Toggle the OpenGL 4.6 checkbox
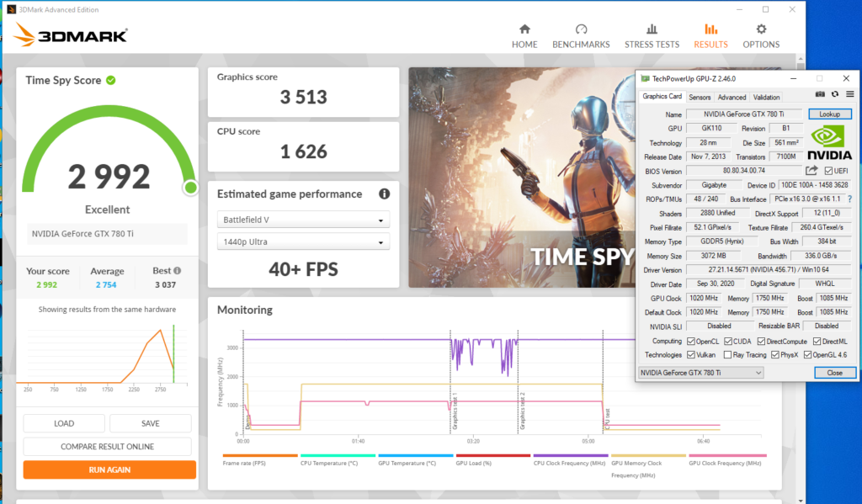The image size is (862, 504). click(807, 355)
